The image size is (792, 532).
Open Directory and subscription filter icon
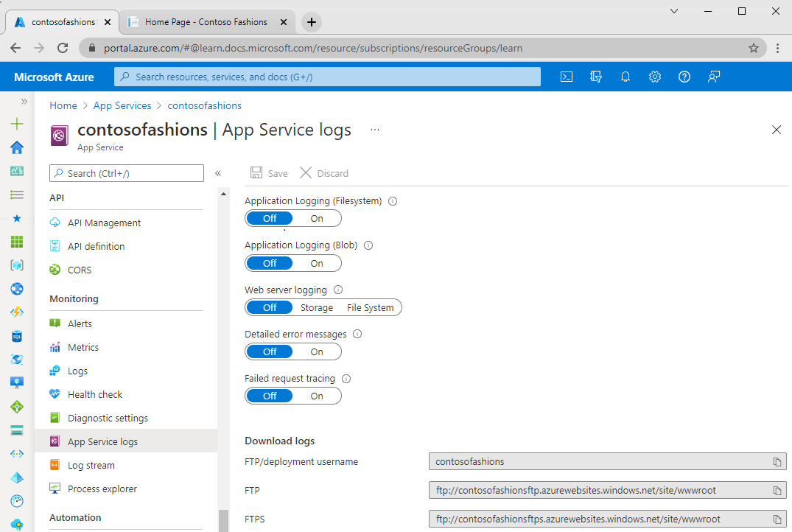(596, 77)
